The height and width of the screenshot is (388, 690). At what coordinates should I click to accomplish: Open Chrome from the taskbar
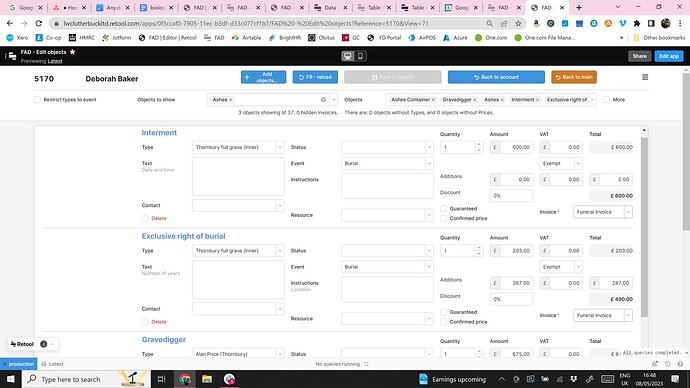click(x=185, y=379)
